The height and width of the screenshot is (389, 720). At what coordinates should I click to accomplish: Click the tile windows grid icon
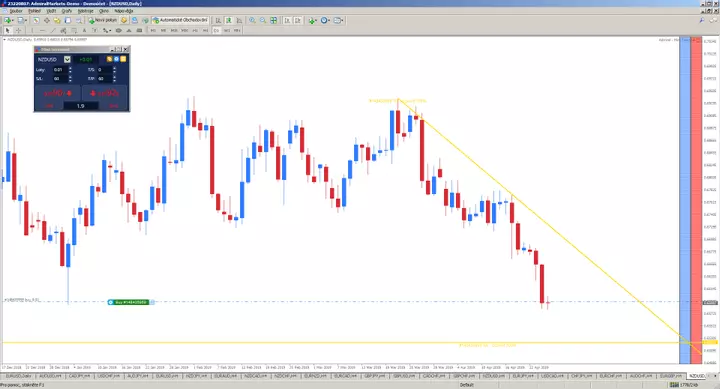tap(274, 20)
